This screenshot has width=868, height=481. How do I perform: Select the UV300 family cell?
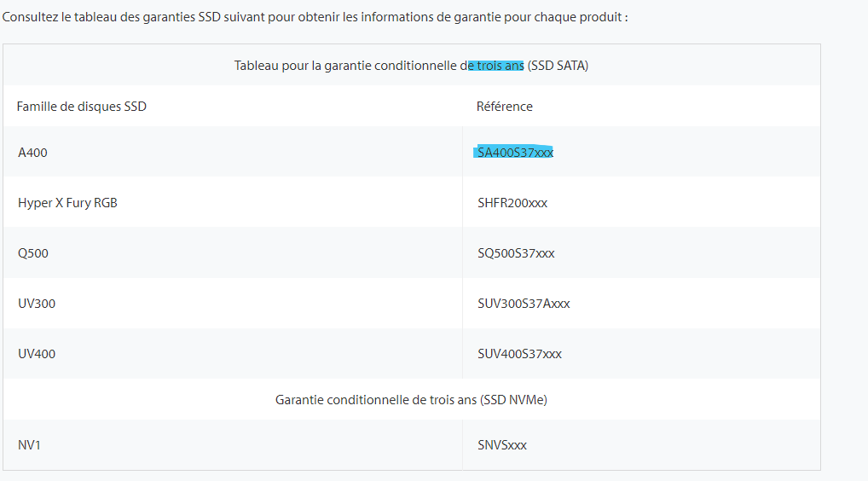37,304
